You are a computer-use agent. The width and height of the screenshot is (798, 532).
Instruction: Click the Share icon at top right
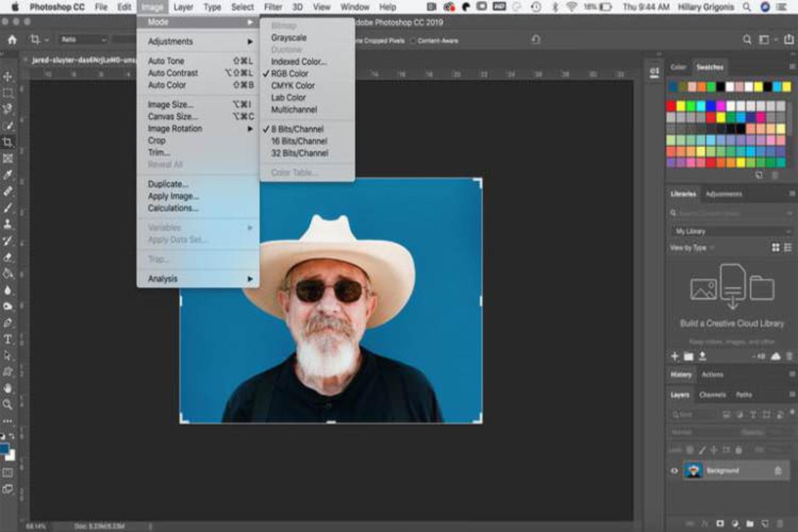tap(788, 39)
